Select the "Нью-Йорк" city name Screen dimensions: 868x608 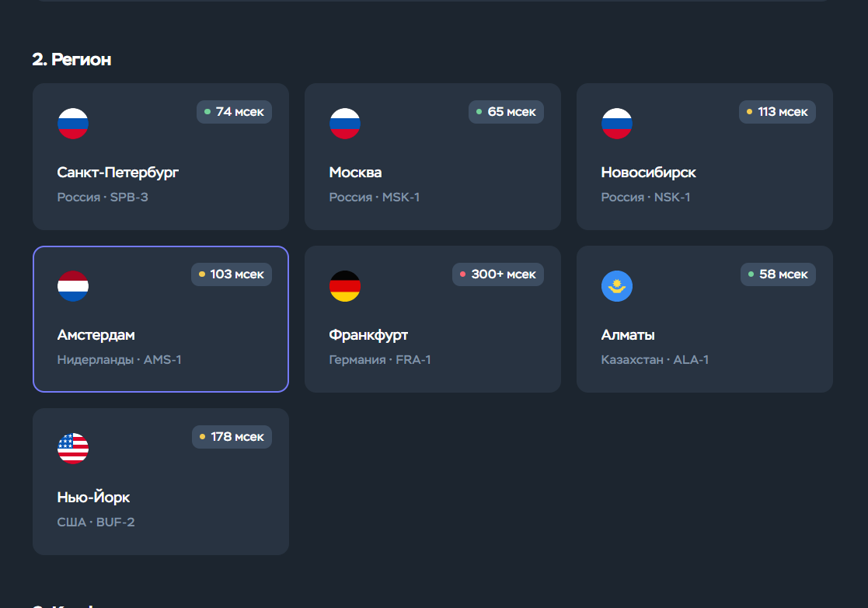click(93, 498)
